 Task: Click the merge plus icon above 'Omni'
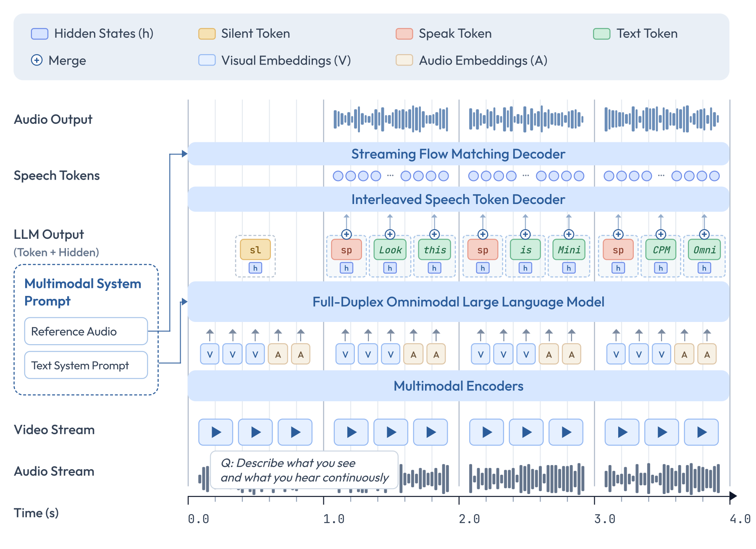click(x=704, y=234)
